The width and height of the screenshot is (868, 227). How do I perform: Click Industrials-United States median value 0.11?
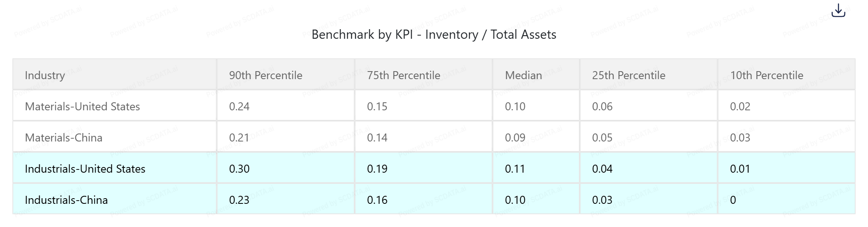515,169
